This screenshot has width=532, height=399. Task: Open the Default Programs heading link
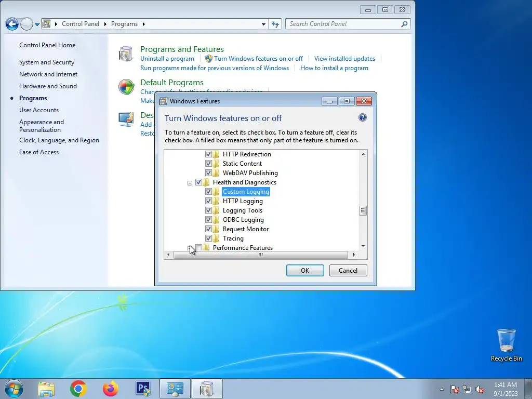click(x=171, y=83)
